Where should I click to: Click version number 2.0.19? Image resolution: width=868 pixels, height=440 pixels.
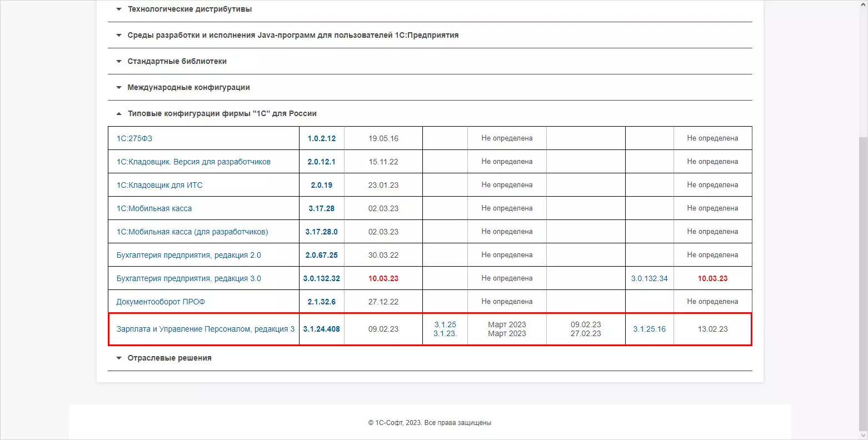pyautogui.click(x=322, y=185)
